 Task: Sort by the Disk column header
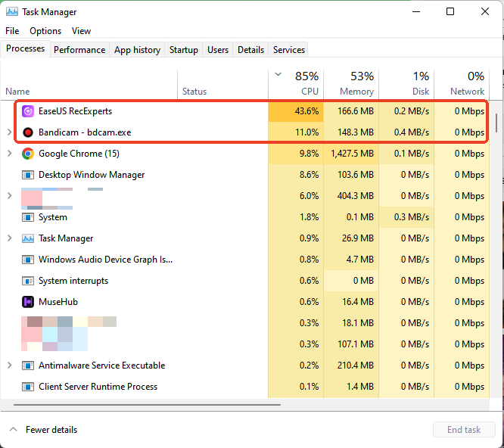[406, 83]
